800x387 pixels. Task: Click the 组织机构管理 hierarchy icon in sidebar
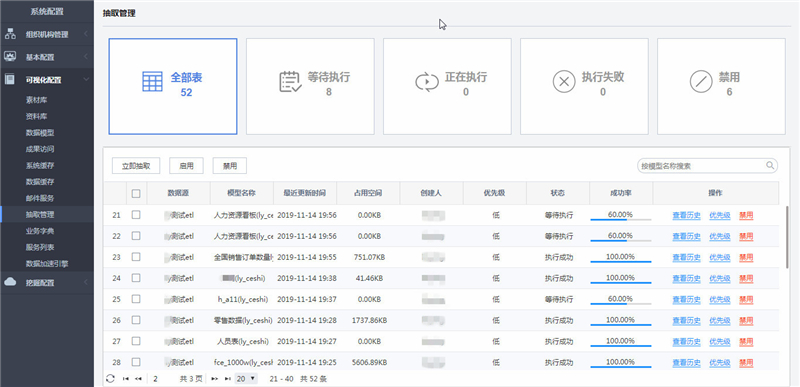coord(10,34)
